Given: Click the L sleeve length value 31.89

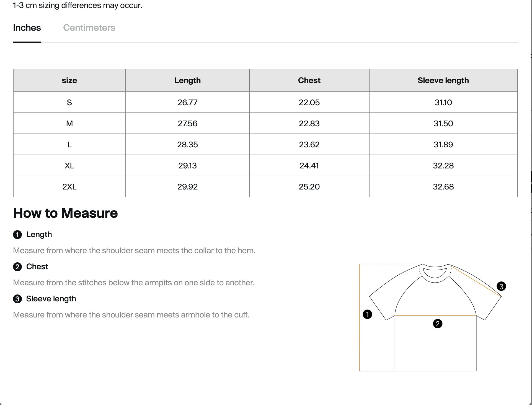Looking at the screenshot, I should 443,145.
